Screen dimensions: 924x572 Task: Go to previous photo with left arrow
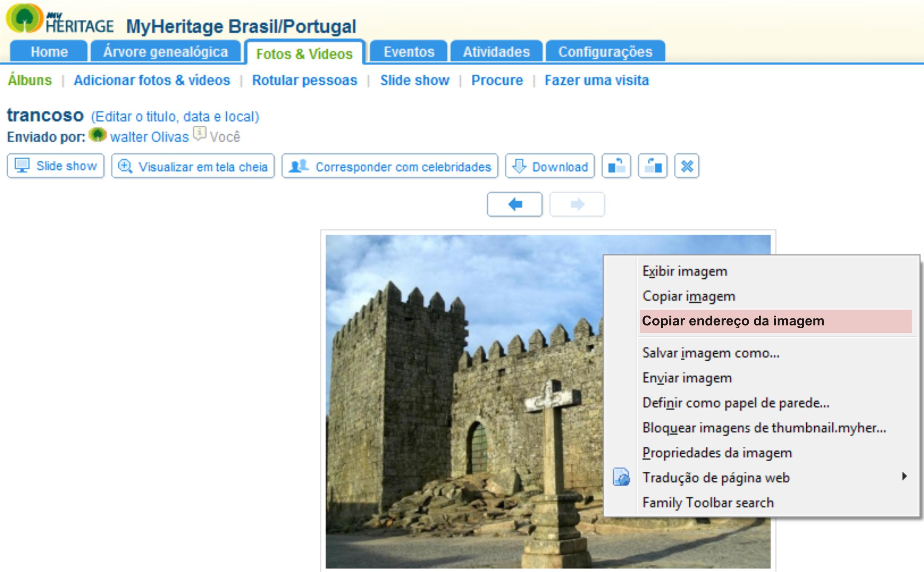pyautogui.click(x=514, y=205)
